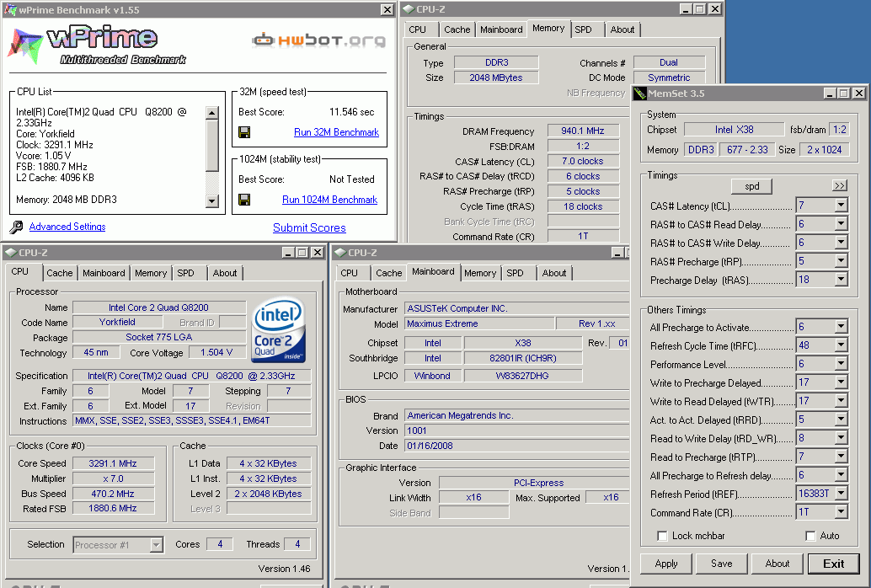Click the CPU-Z Memory window title icon
871x588 pixels.
[409, 9]
